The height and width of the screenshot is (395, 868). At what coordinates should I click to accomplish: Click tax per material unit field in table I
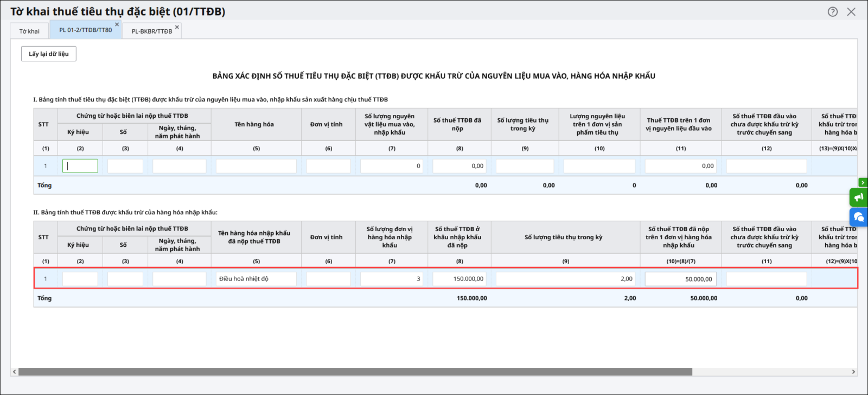[x=681, y=166]
